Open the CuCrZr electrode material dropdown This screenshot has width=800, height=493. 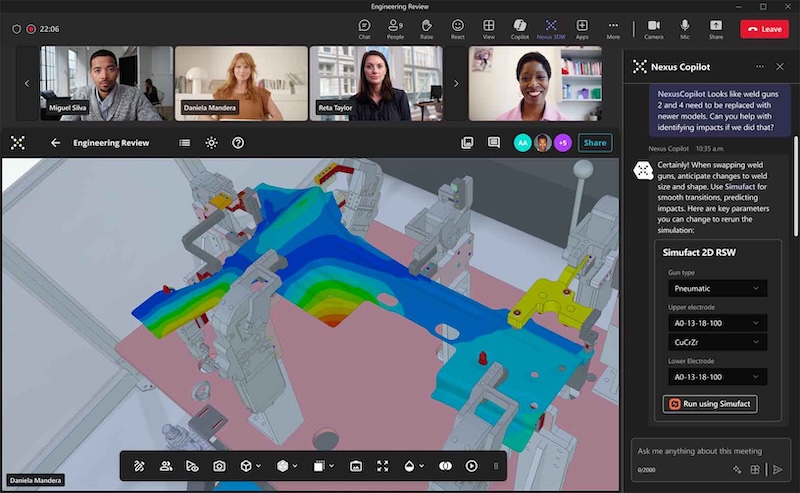(x=717, y=341)
